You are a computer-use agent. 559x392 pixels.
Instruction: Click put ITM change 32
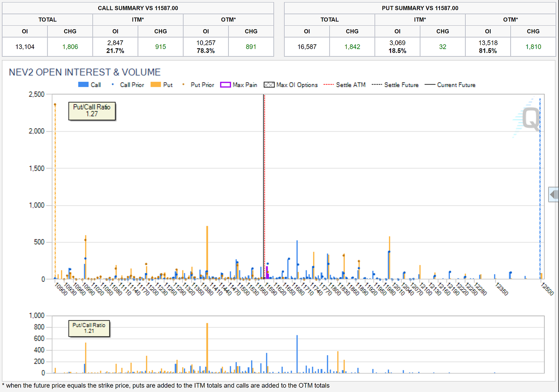pyautogui.click(x=443, y=47)
